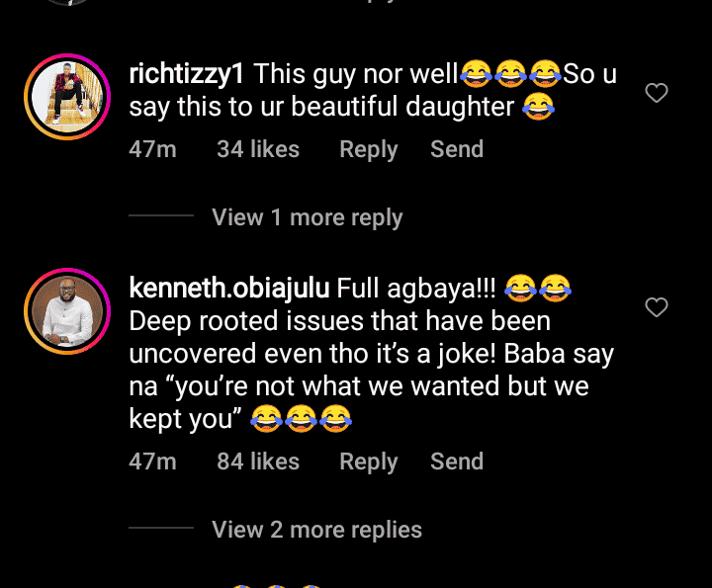Tap the cut-off emoji comment at the bottom
712x588 pixels.
277,583
